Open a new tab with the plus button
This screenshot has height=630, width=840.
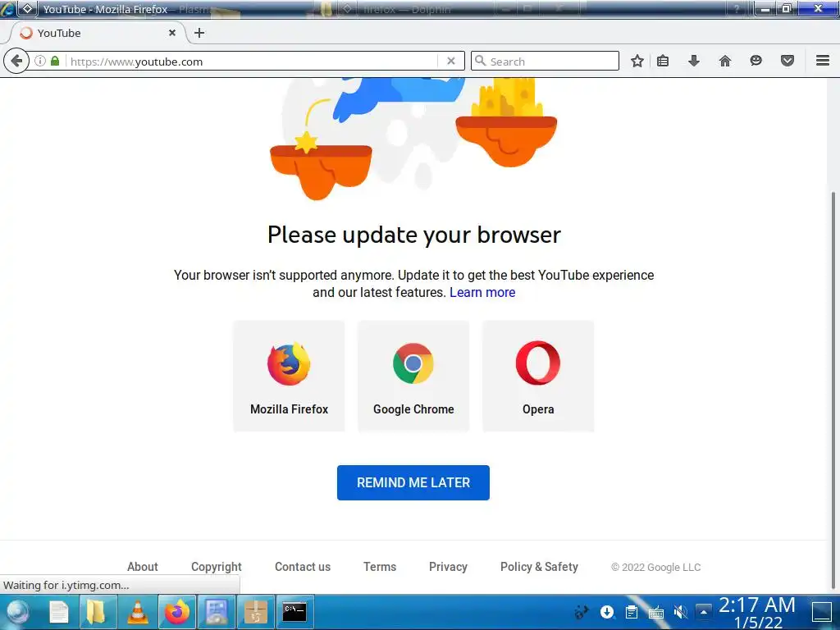click(199, 33)
